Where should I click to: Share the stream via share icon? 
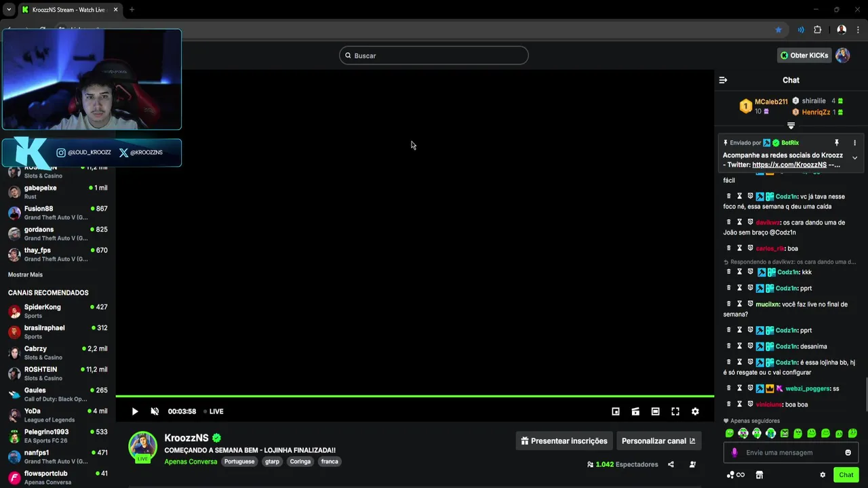(x=671, y=464)
